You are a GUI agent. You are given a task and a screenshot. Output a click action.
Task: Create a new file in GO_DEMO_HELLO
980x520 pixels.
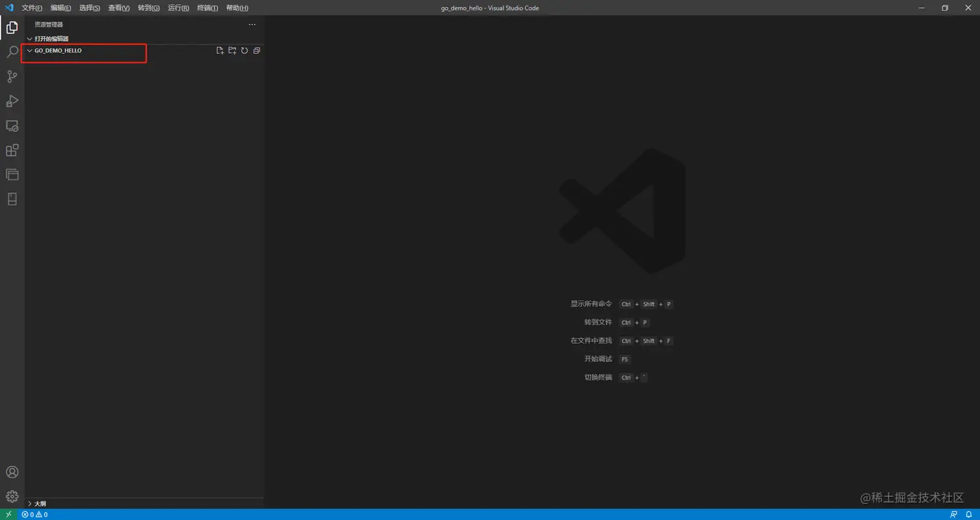220,51
